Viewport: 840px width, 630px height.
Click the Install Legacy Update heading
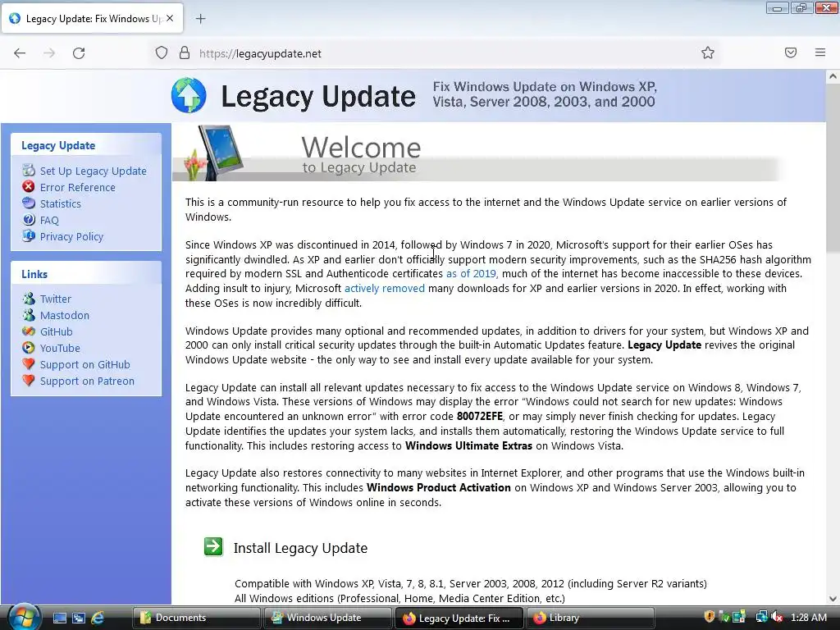(x=300, y=548)
